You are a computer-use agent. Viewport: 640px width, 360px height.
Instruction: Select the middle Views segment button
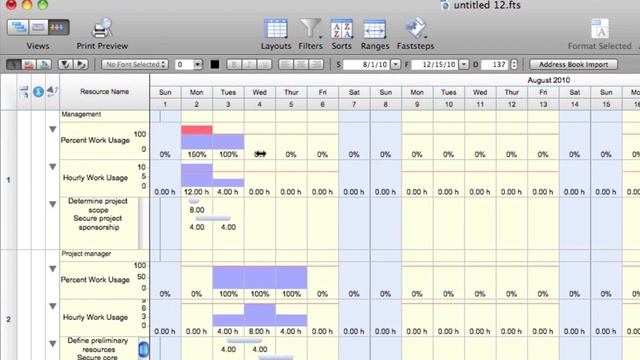(x=38, y=27)
